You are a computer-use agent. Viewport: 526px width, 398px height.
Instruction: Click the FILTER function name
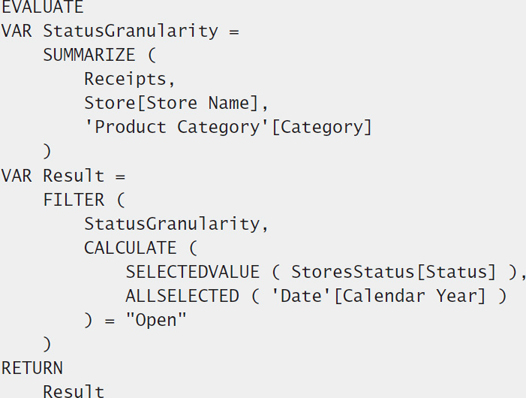click(x=74, y=200)
